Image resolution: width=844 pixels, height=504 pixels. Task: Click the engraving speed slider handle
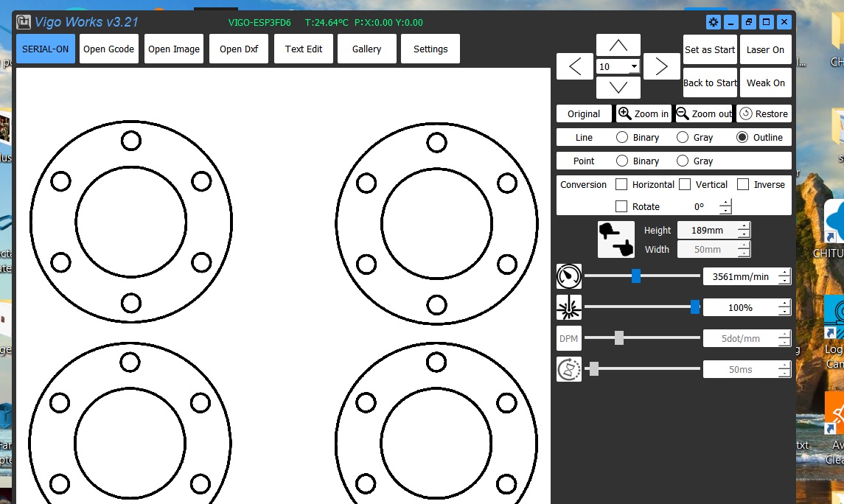pos(635,276)
